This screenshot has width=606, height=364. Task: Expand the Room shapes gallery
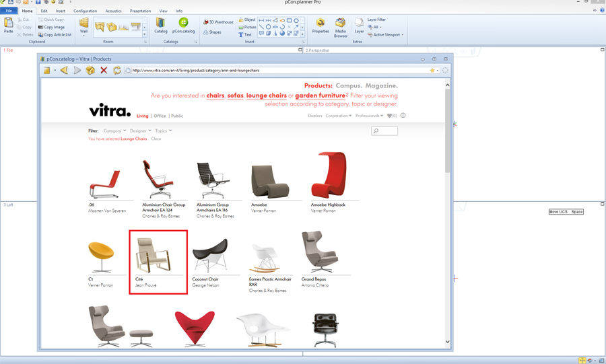pos(145,34)
